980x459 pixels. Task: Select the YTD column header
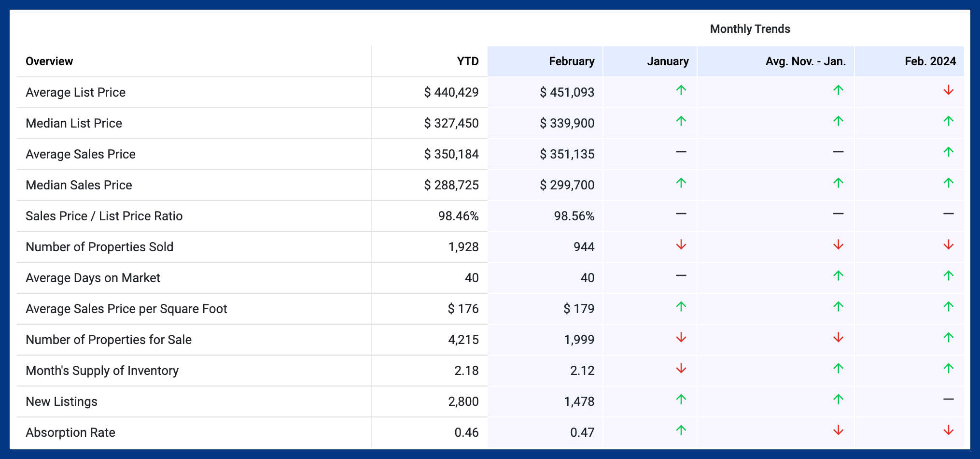point(467,61)
